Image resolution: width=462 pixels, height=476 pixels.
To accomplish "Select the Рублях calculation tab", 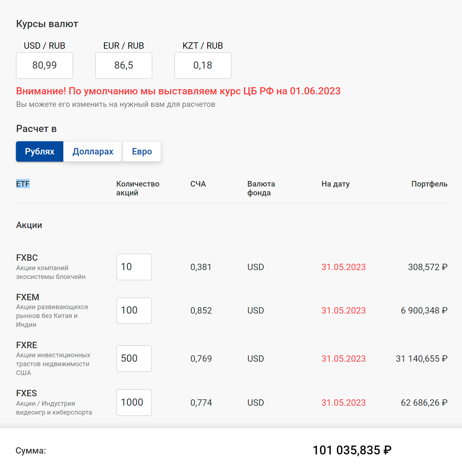I will (x=40, y=152).
